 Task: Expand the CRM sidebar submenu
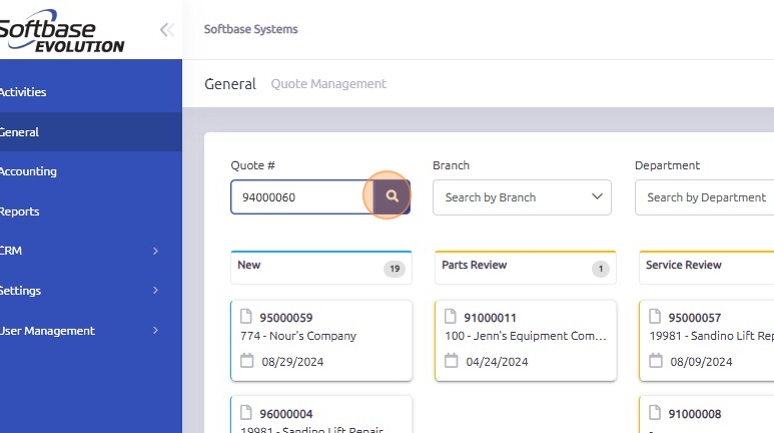[155, 251]
